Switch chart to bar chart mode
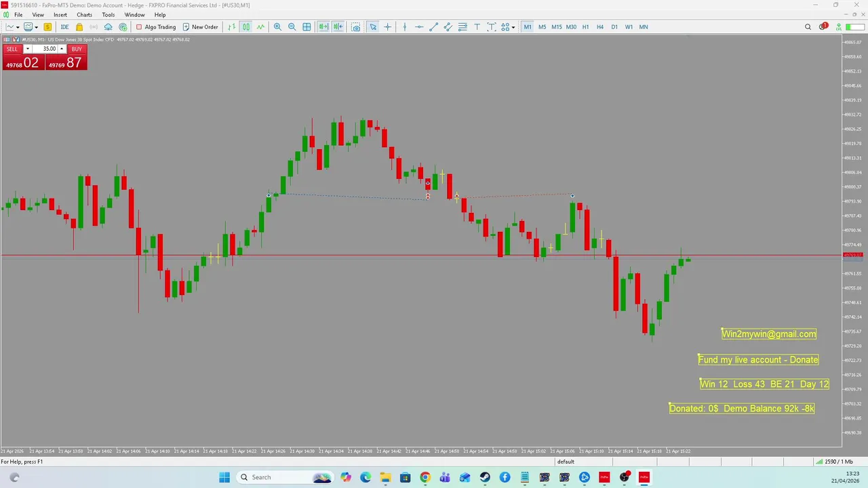Screen dimensions: 868x488 click(232, 27)
